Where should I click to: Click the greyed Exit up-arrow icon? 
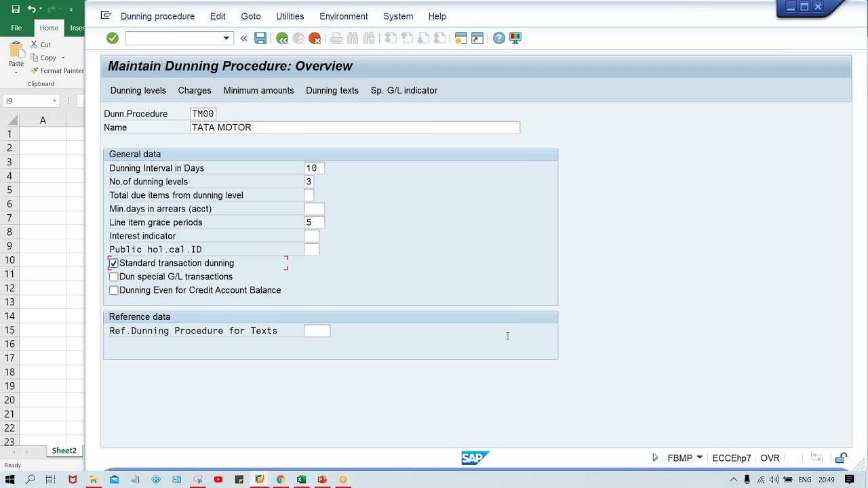coord(298,38)
